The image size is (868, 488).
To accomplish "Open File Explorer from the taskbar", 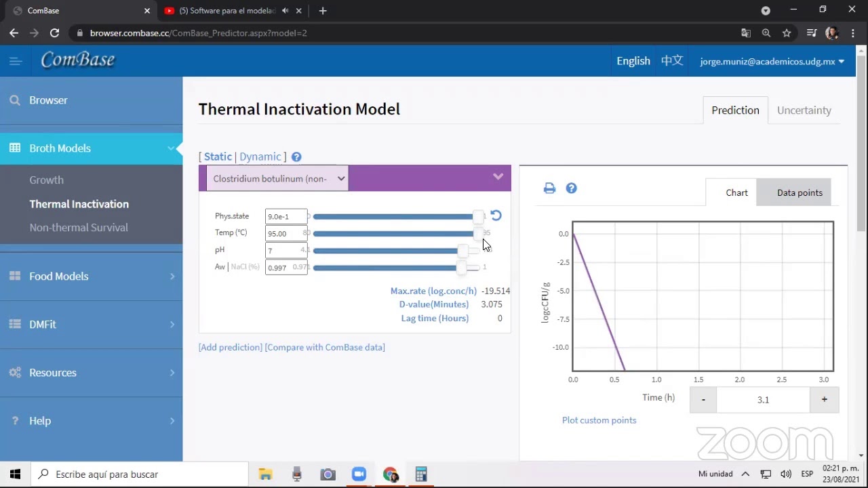I will 265,474.
